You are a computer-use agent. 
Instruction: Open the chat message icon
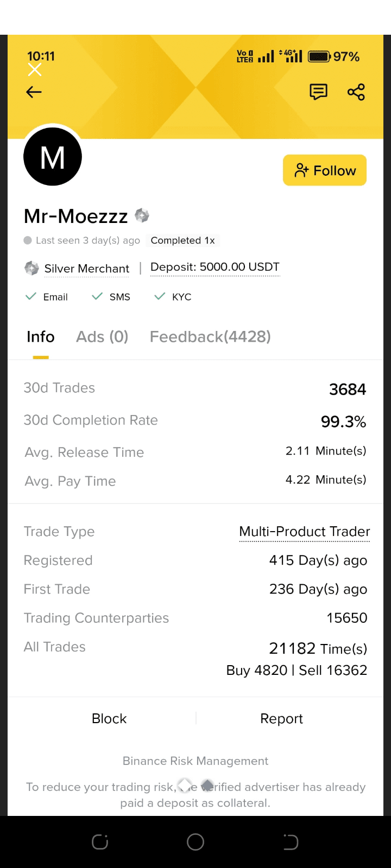tap(318, 92)
